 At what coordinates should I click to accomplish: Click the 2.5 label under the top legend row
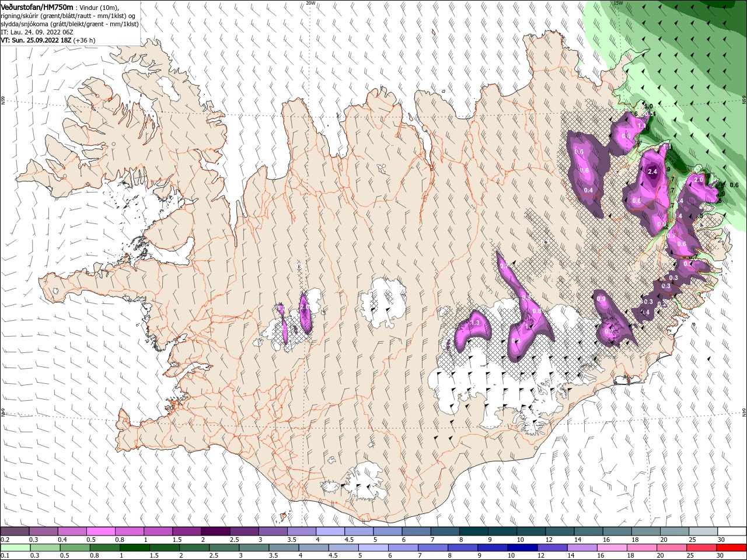[234, 540]
